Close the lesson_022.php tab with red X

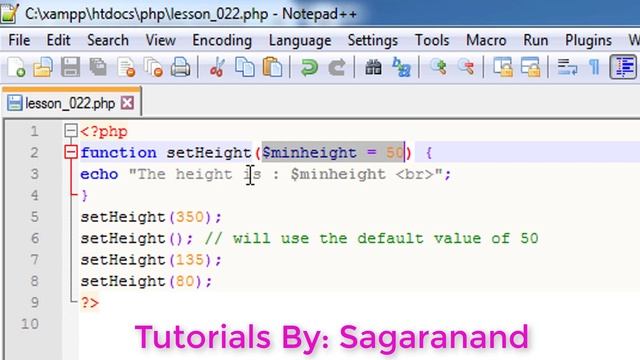[x=127, y=103]
